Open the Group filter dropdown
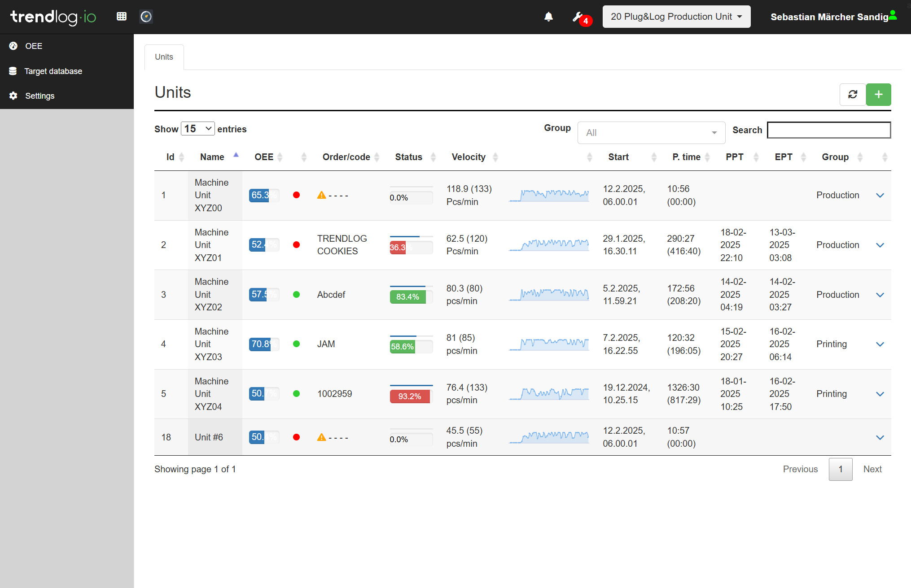 651,133
